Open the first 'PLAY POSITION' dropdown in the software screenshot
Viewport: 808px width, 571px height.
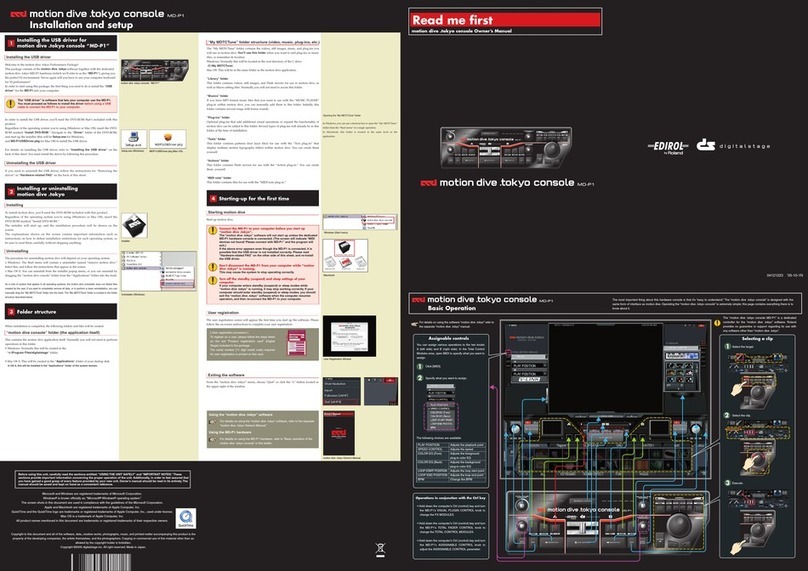pos(529,366)
